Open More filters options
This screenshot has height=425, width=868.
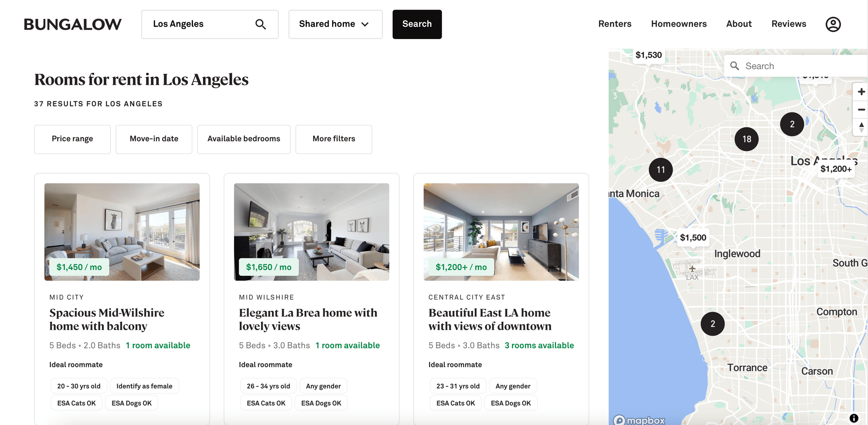click(x=333, y=139)
